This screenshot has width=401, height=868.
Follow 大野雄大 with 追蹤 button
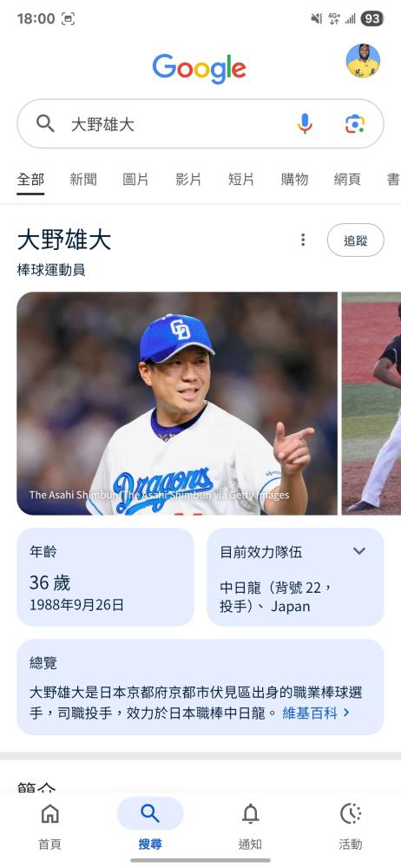point(356,240)
